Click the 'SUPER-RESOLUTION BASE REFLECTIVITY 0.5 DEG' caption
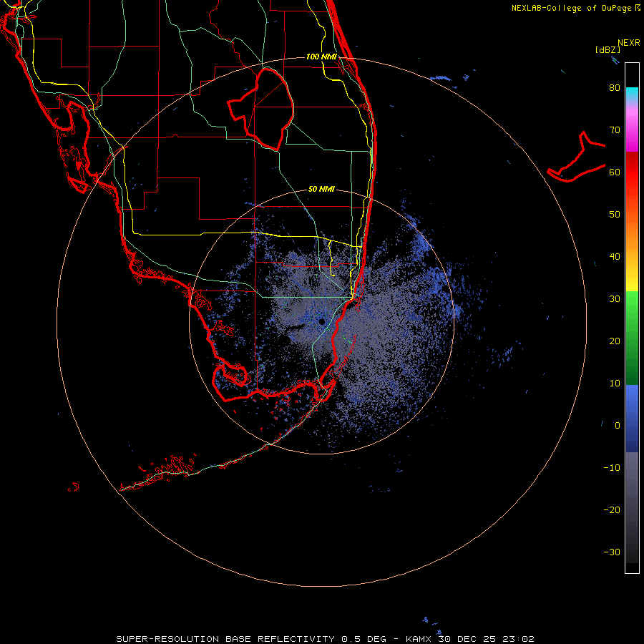Viewport: 644px width, 644px height. point(251,639)
